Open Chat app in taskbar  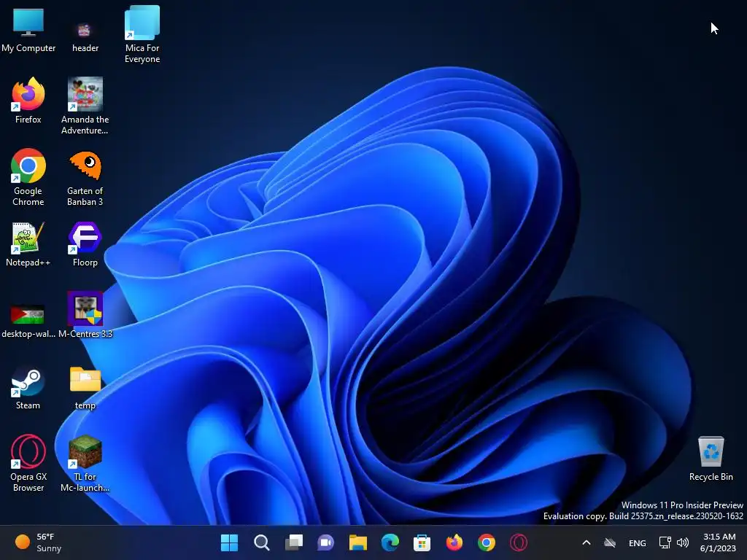click(x=326, y=542)
